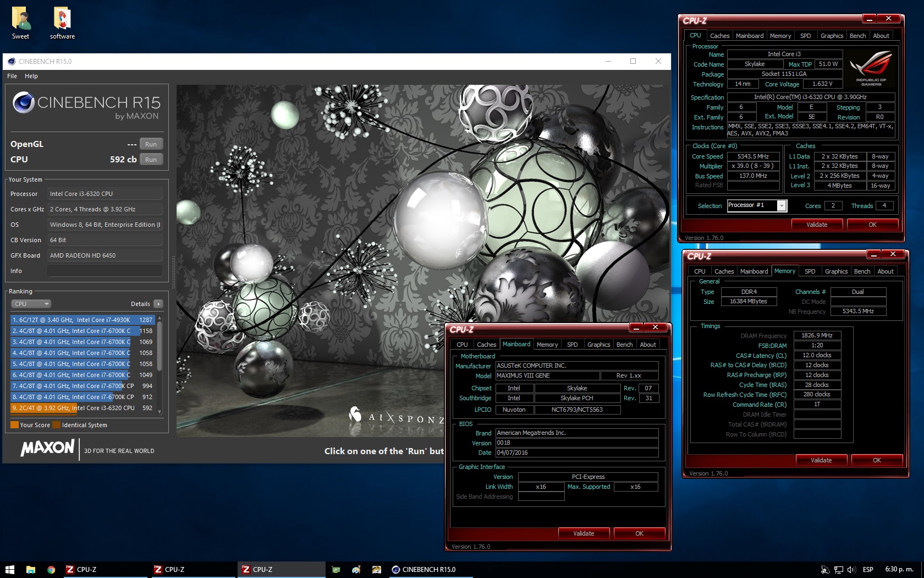Screen dimensions: 924x578
Task: Open the Help menu in Cinebench
Action: click(x=31, y=76)
